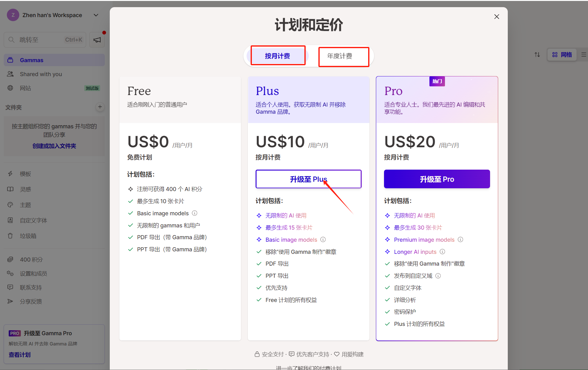This screenshot has height=370, width=588.
Task: Open 设置和成员 settings item
Action: [54, 273]
